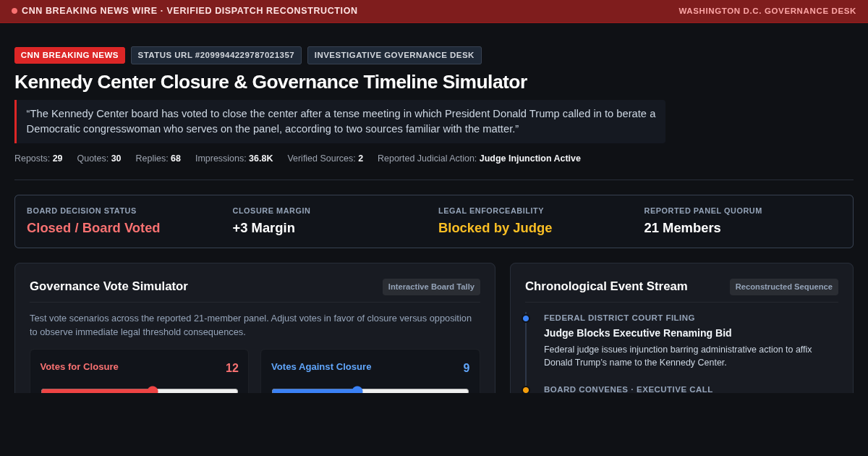Click the Votes for Closure count 12
Image resolution: width=868 pixels, height=456 pixels.
(x=232, y=368)
